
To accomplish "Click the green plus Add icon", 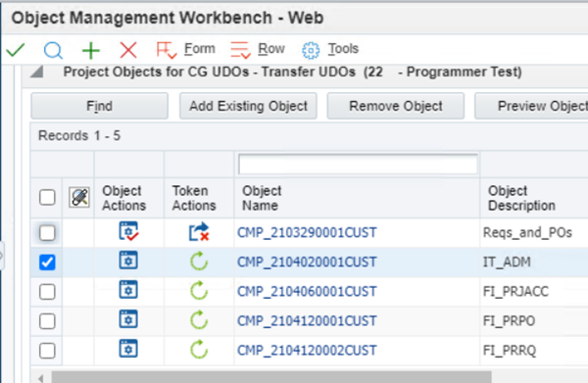I will [91, 51].
